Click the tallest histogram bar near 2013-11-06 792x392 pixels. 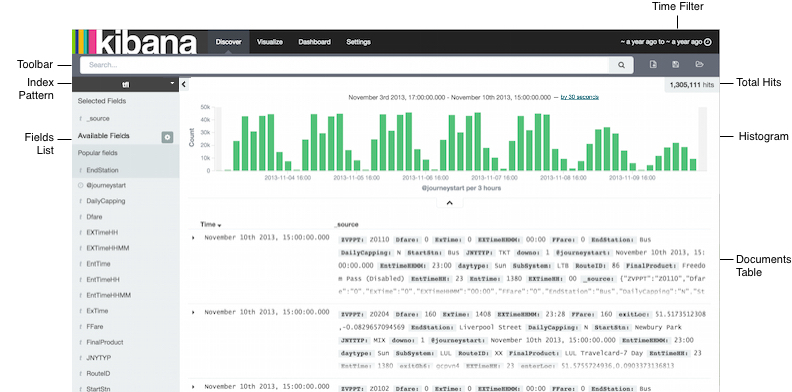[408, 141]
